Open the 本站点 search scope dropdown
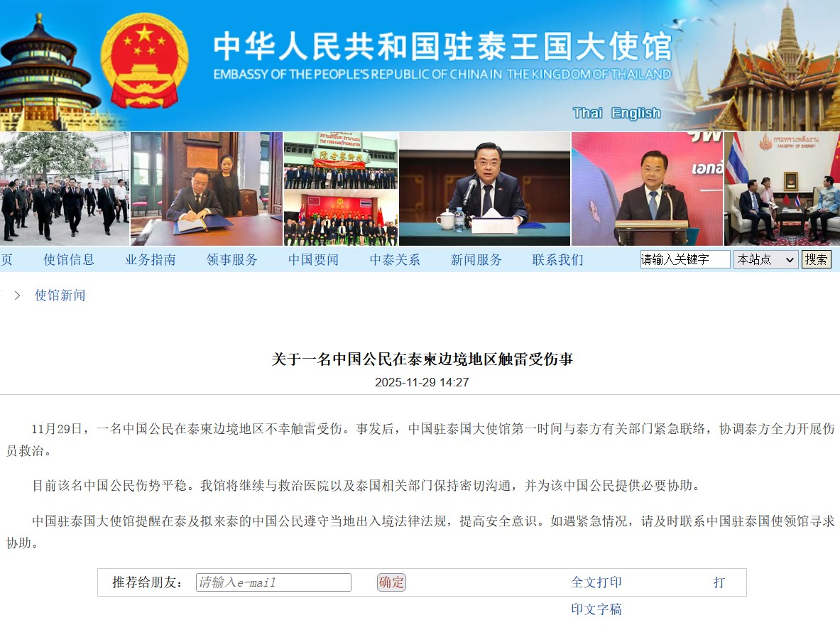840x630 pixels. (x=765, y=260)
